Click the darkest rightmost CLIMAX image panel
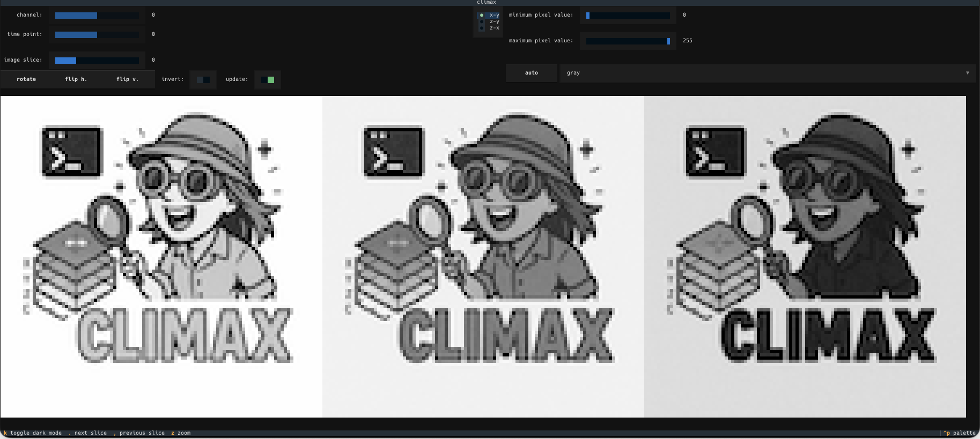 pos(805,257)
